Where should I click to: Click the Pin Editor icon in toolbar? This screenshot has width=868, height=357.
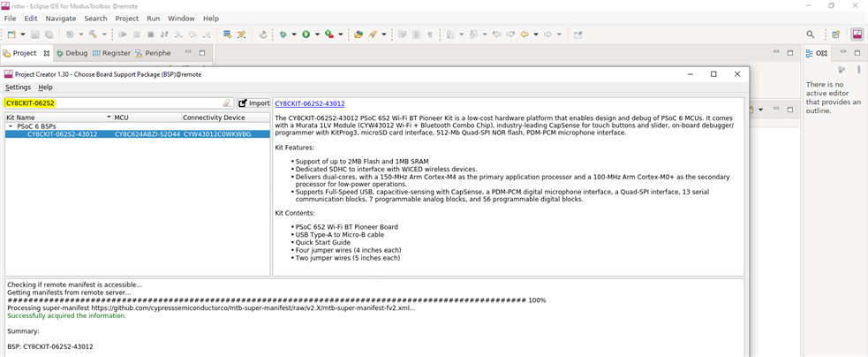coord(577,34)
